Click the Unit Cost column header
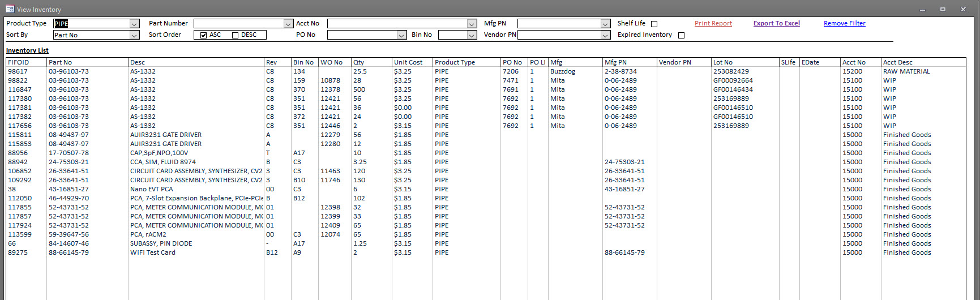Screen dimensions: 980x300 point(408,62)
